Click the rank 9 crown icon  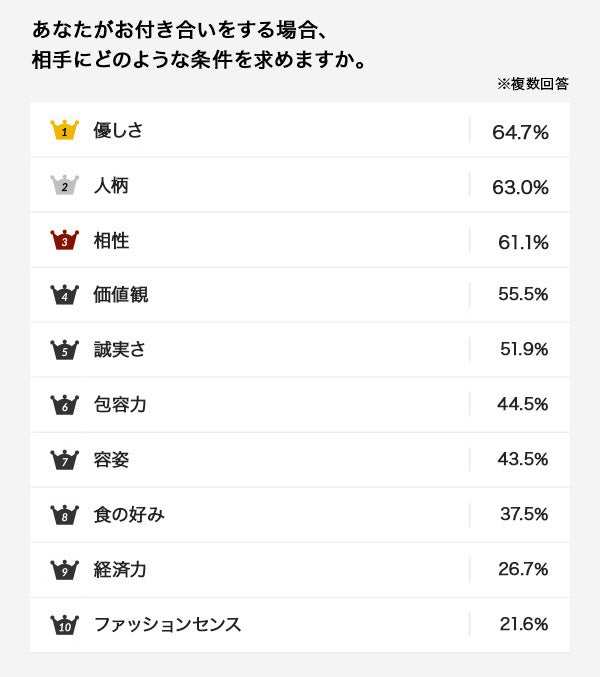tap(64, 570)
